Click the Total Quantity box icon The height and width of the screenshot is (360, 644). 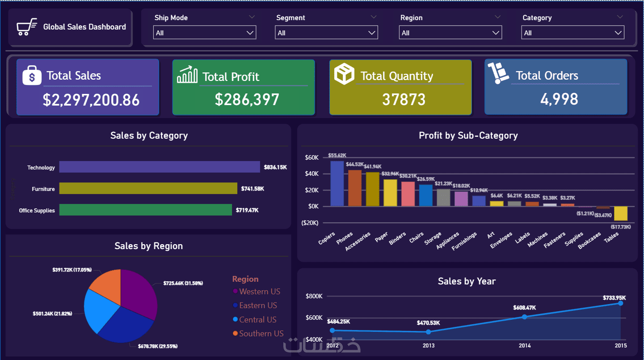click(344, 73)
